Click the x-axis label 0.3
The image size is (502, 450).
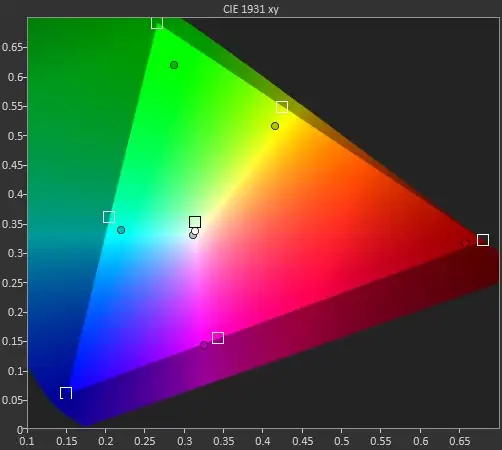(x=184, y=441)
